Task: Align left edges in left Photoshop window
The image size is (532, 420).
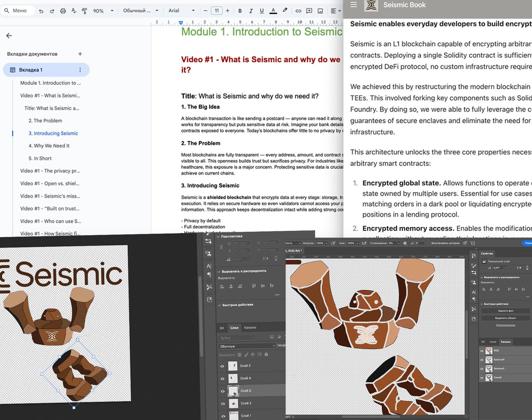Action: coord(222,287)
